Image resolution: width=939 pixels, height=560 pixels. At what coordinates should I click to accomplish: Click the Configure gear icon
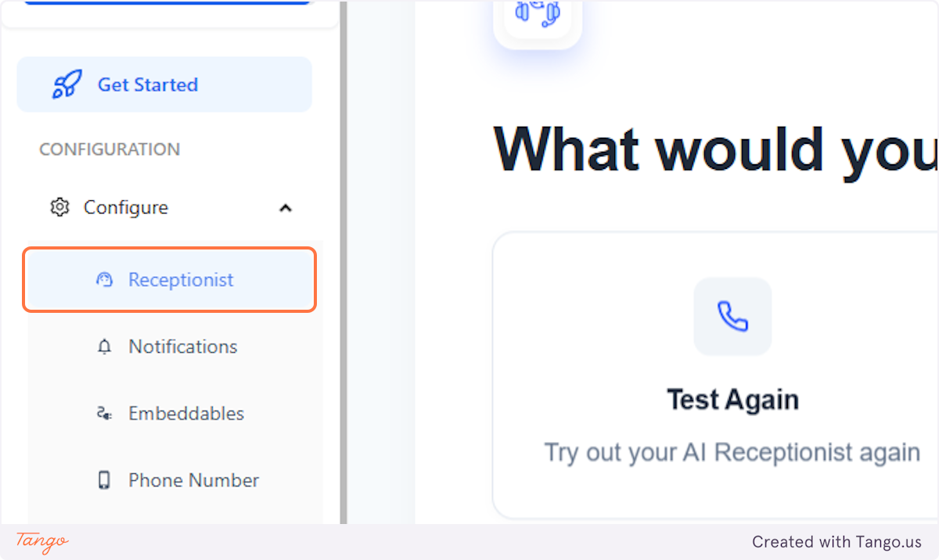(59, 207)
